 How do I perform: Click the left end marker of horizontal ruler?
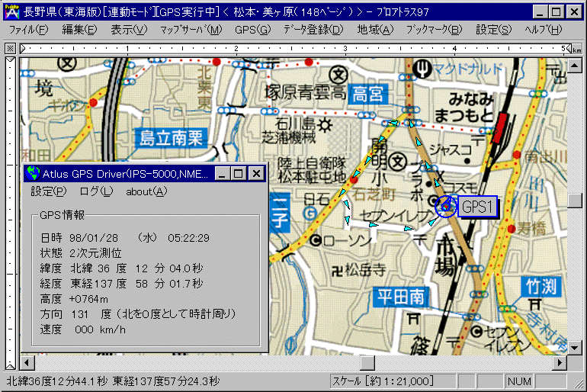[22, 48]
